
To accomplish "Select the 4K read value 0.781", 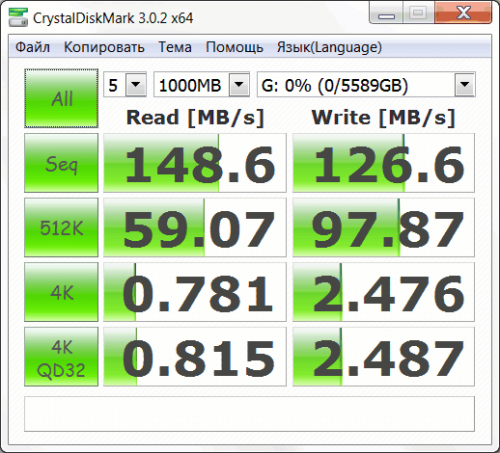I will 195,292.
